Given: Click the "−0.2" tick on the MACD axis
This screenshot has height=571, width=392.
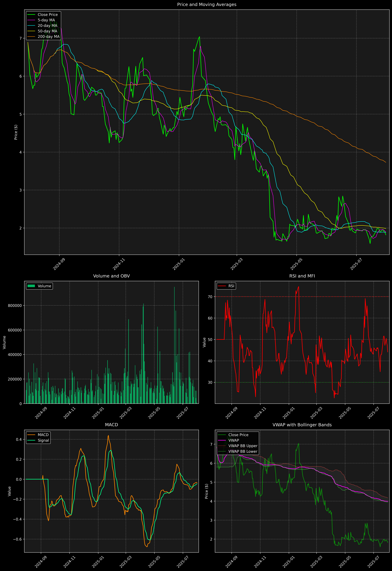Looking at the screenshot, I should click(x=17, y=499).
